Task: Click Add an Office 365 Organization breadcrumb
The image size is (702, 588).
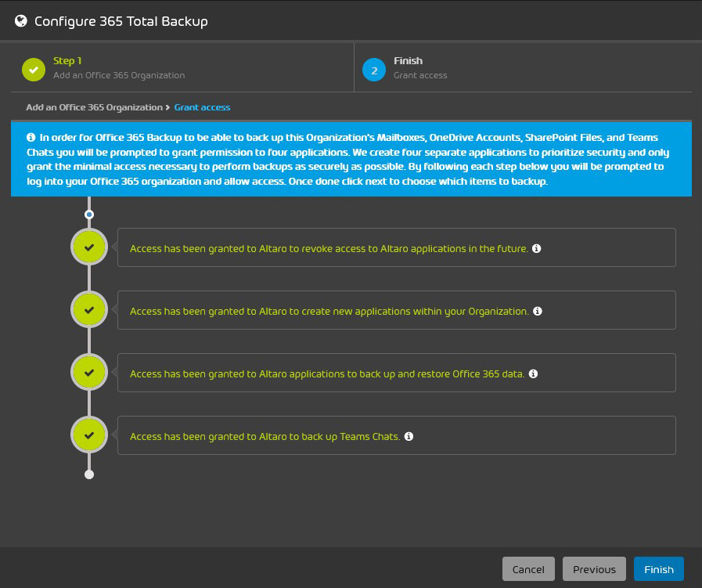Action: (94, 107)
